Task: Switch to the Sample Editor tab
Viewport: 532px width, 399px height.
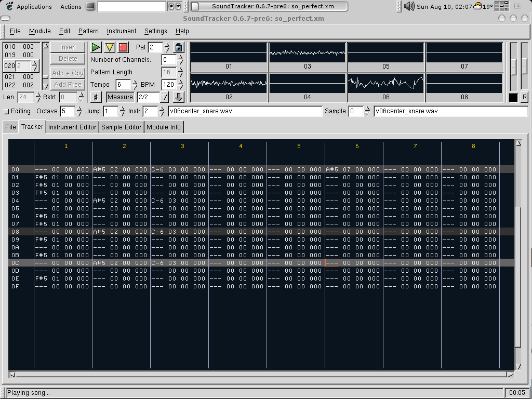Action: click(x=121, y=127)
